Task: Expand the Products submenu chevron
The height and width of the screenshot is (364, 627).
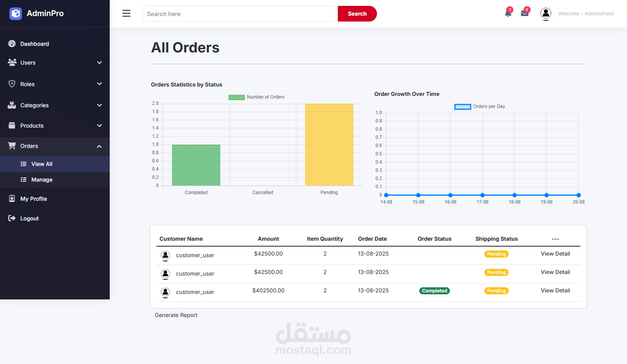Action: pyautogui.click(x=100, y=126)
